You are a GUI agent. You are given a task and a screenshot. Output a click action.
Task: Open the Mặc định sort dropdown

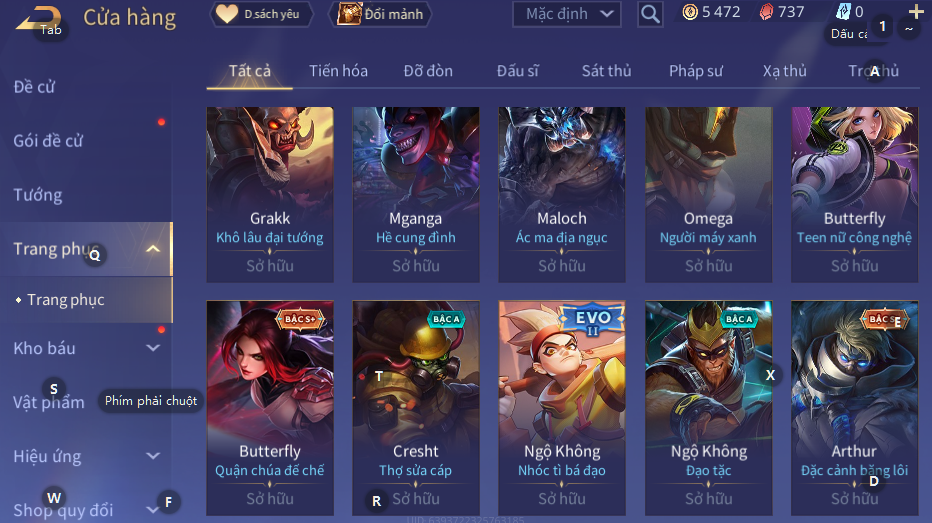point(566,14)
